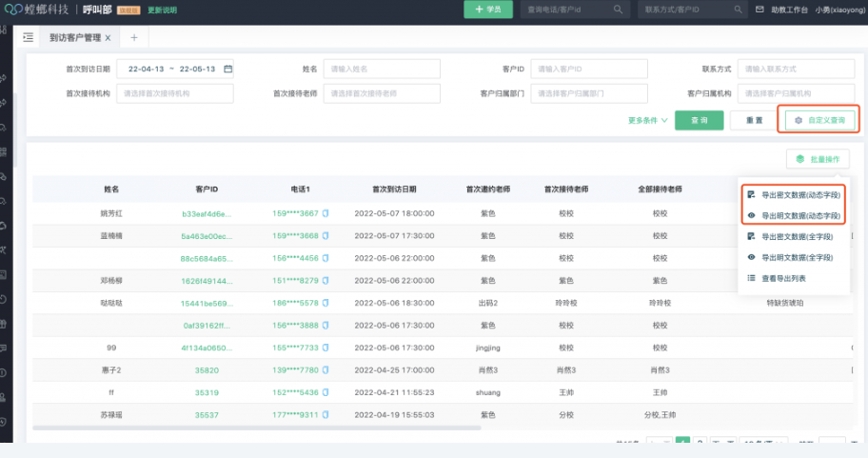Copy phone number 156****3888 using its copy icon
Screen dimensions: 868x458
(325, 325)
